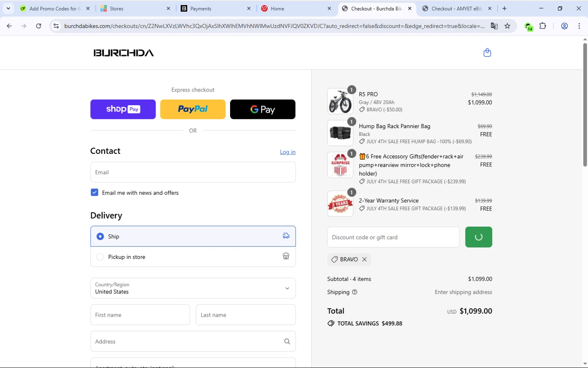Close the Checkout - AMYET eBike tab

490,8
